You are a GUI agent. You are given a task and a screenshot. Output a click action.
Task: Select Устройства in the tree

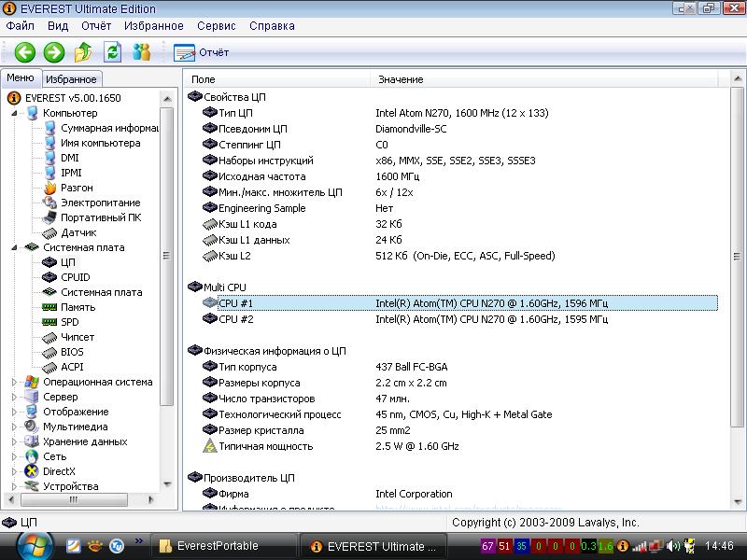point(71,486)
